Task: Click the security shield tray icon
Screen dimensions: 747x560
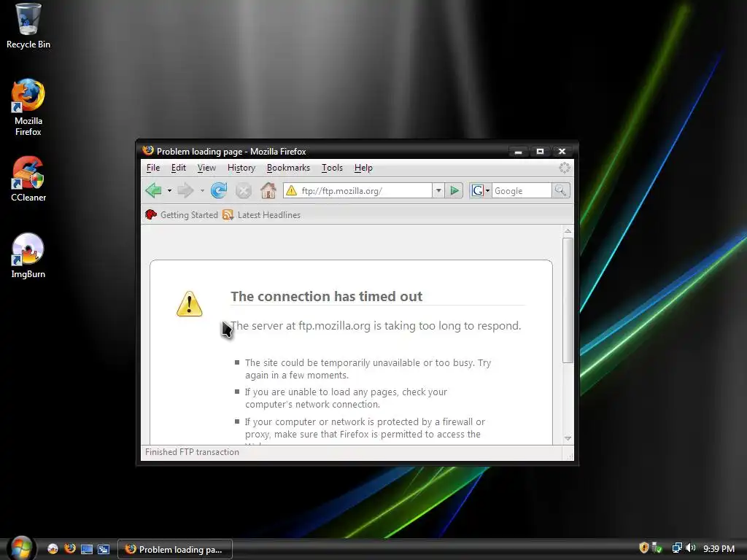Action: [643, 548]
